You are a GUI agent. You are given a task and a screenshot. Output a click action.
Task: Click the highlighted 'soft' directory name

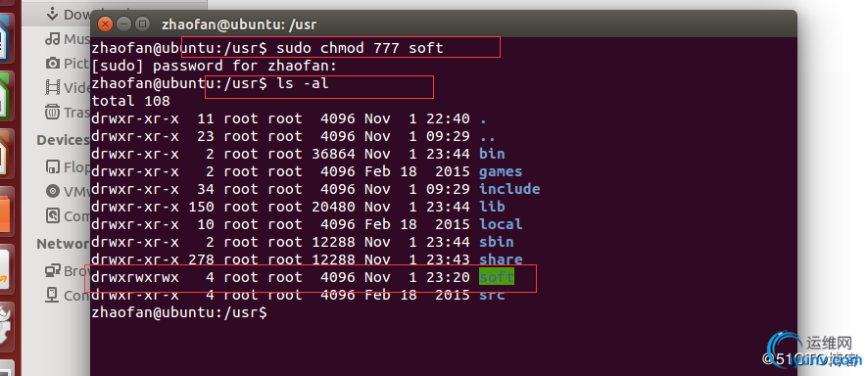(497, 277)
